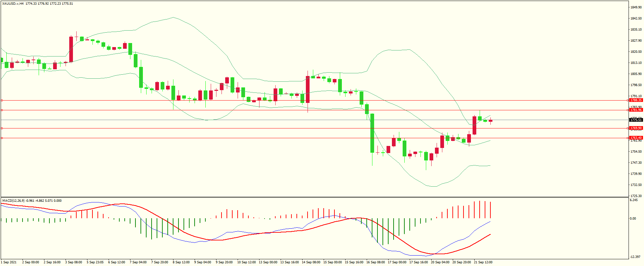Click the 6.245 MACD scale value
This screenshot has width=644, height=266.
[634, 200]
